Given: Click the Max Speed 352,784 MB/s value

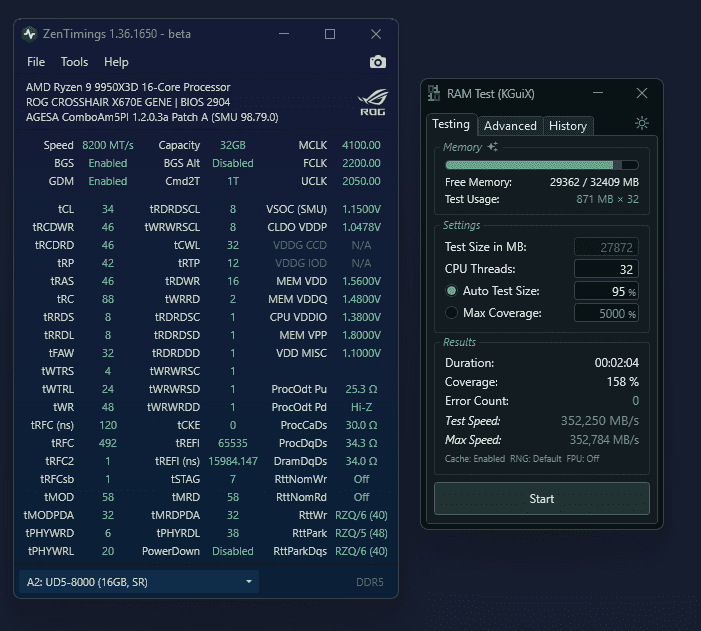Looking at the screenshot, I should coord(604,440).
